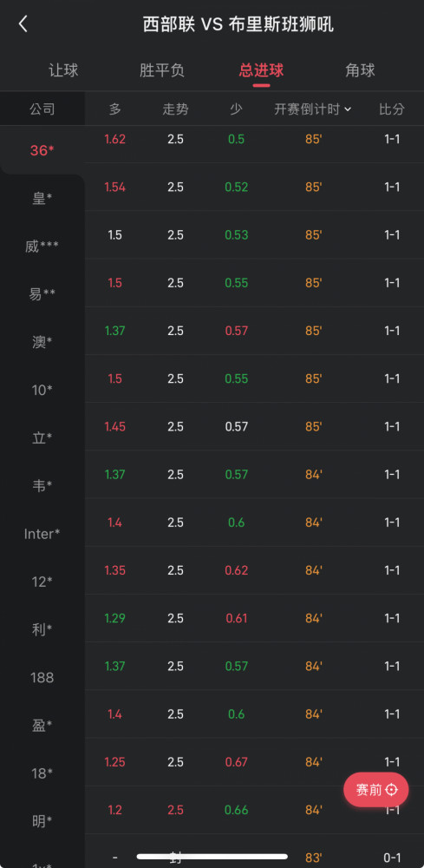Select company 明* in the sidebar
Image resolution: width=424 pixels, height=868 pixels.
[42, 821]
